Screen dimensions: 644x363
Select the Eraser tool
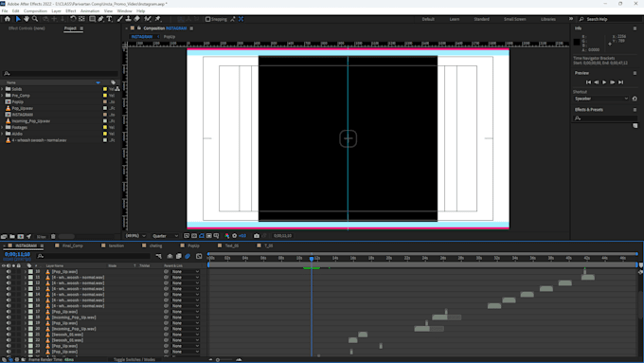tap(136, 19)
